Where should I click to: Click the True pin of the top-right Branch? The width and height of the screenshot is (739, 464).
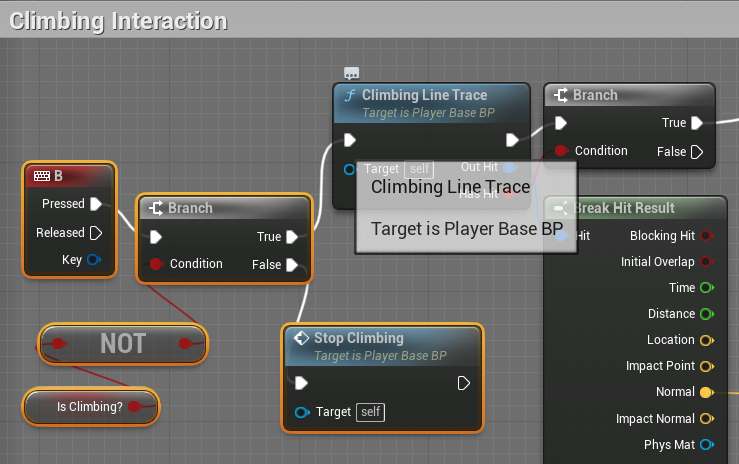[697, 123]
